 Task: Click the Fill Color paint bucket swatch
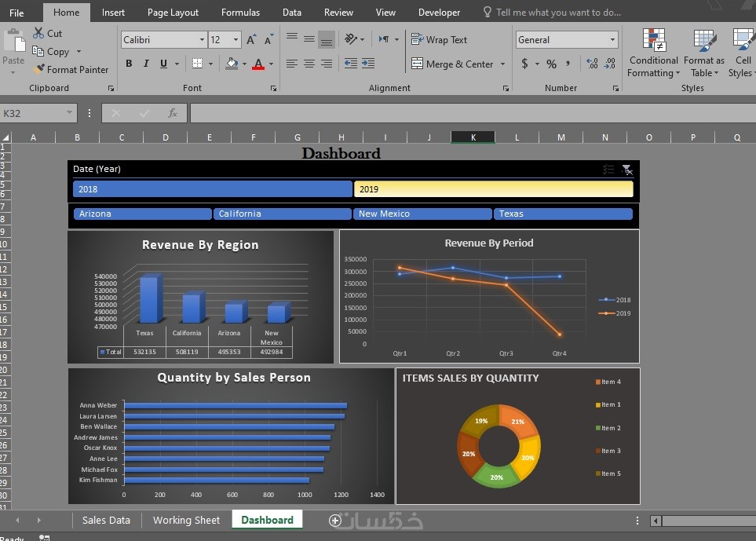(x=232, y=64)
